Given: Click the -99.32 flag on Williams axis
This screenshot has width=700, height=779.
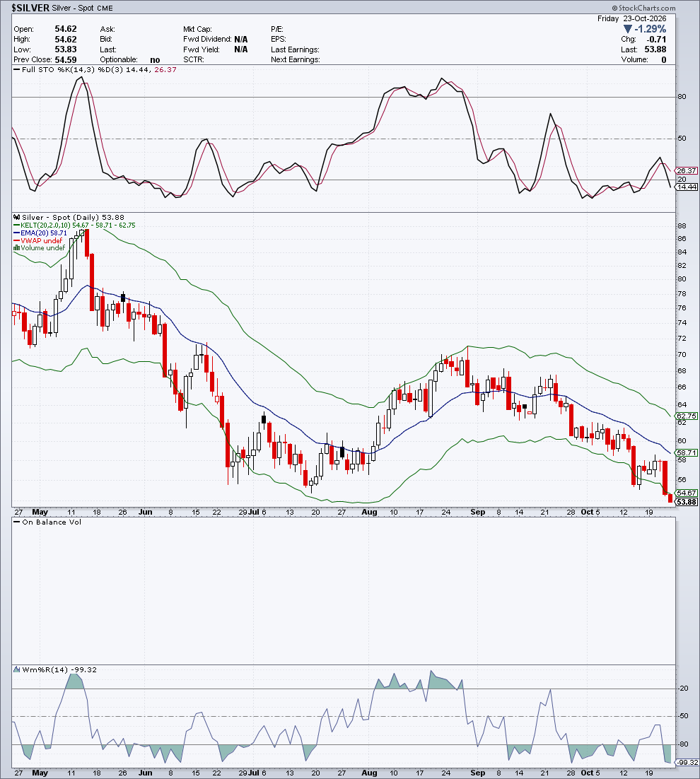Looking at the screenshot, I should tap(687, 762).
